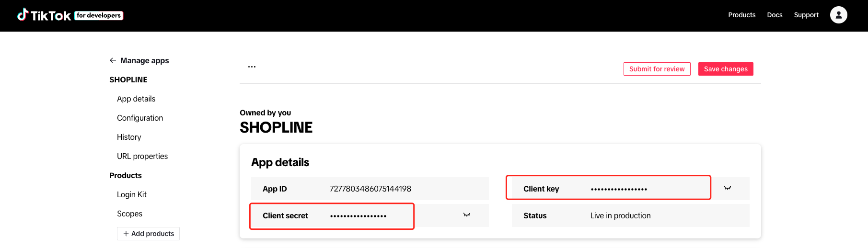
Task: Click the 'for developers' badge
Action: tap(99, 15)
